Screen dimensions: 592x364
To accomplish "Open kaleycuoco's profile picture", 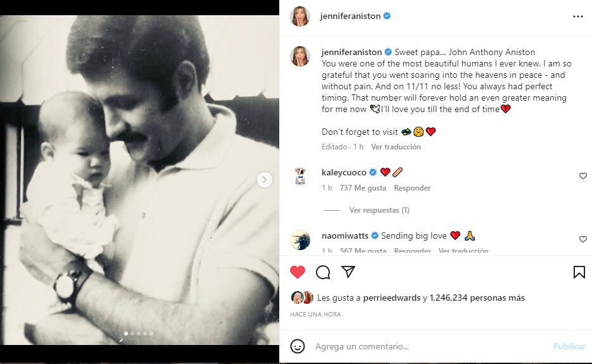I will [300, 177].
